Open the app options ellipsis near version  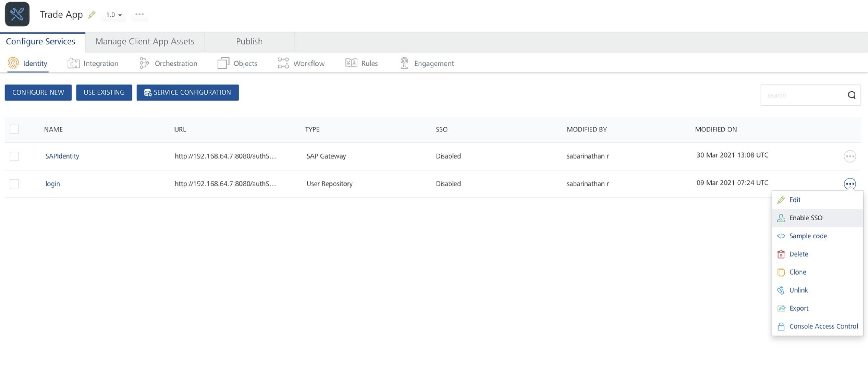tap(140, 14)
